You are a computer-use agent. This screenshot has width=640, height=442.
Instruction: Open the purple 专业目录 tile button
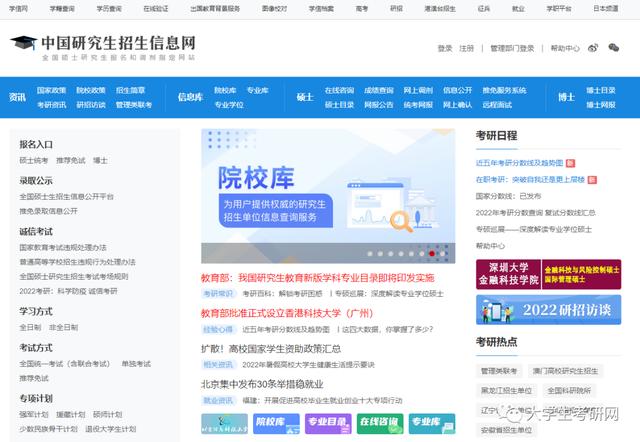click(x=328, y=424)
